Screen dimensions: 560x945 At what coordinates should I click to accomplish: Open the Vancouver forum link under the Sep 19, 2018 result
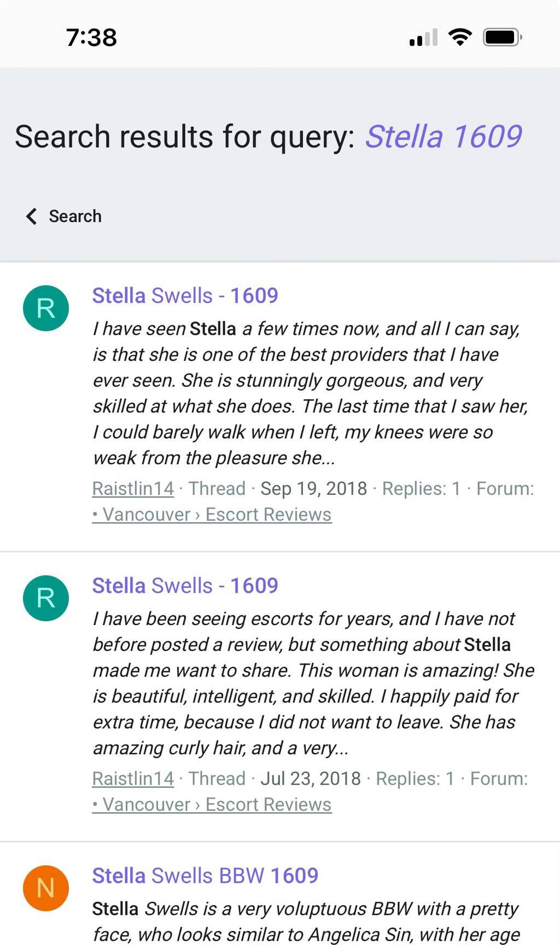pos(212,515)
